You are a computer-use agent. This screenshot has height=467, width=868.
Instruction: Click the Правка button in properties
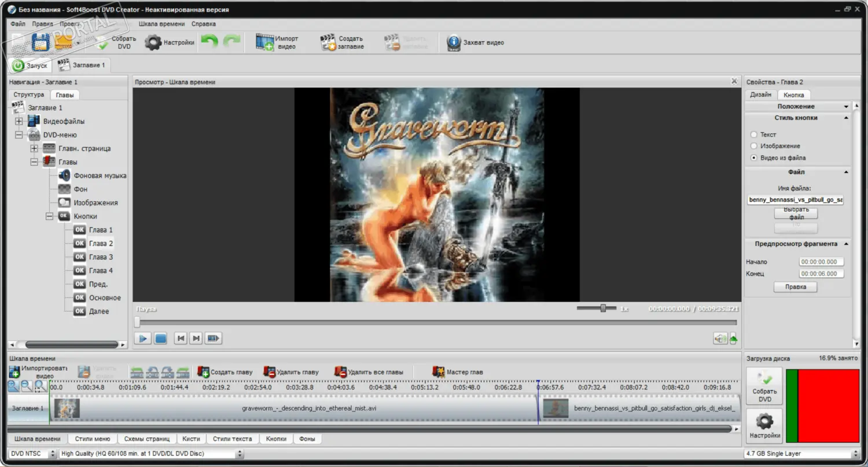795,287
